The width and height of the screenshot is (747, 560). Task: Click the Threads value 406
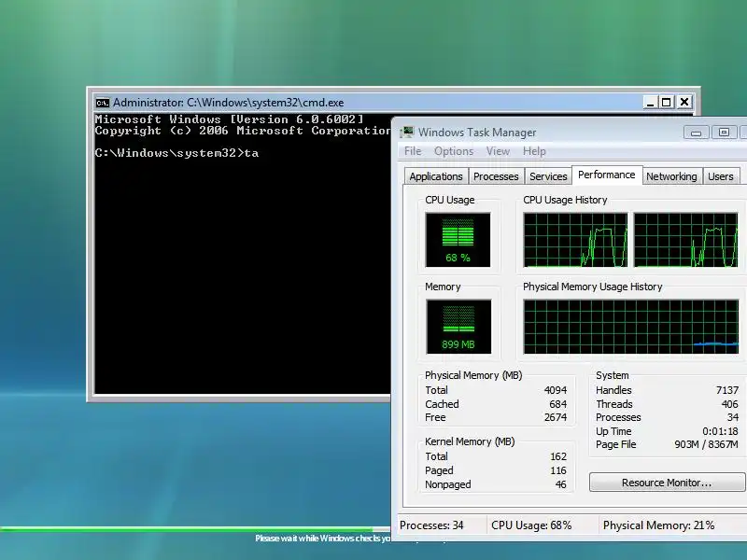[730, 404]
